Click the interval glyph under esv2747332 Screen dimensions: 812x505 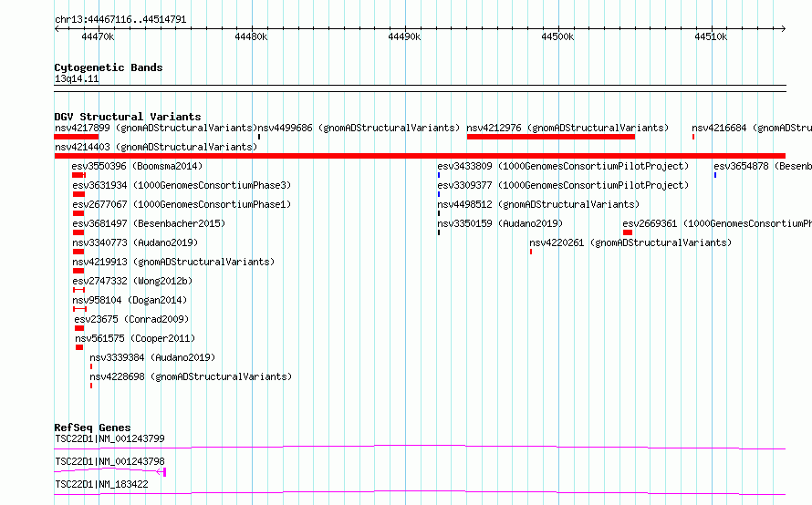point(78,290)
